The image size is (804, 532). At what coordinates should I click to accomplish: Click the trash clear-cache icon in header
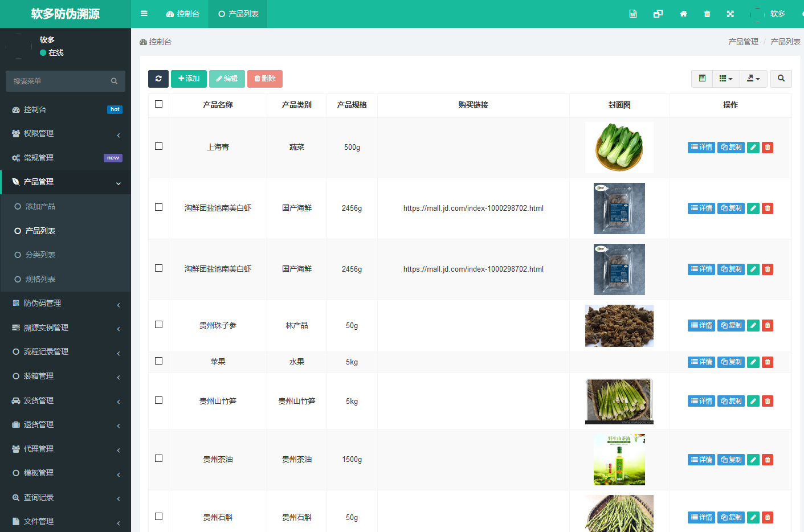(707, 14)
